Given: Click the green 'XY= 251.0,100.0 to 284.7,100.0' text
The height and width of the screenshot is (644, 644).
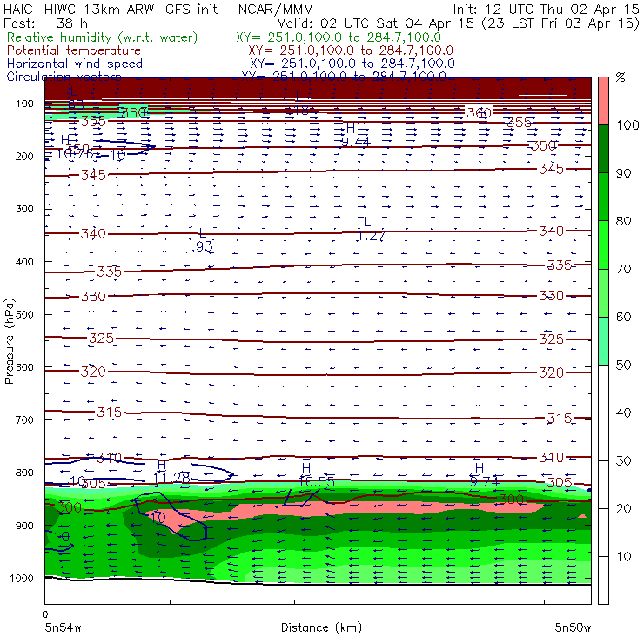Looking at the screenshot, I should 339,37.
